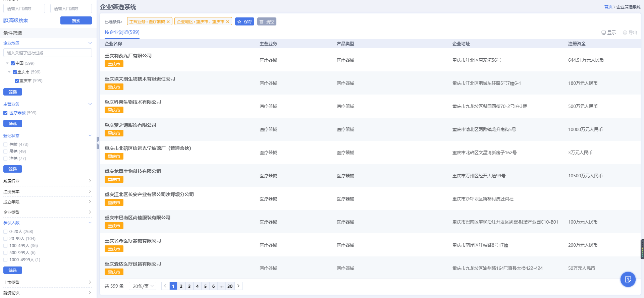Open company 重庆制药九厂有限公司

(x=128, y=56)
